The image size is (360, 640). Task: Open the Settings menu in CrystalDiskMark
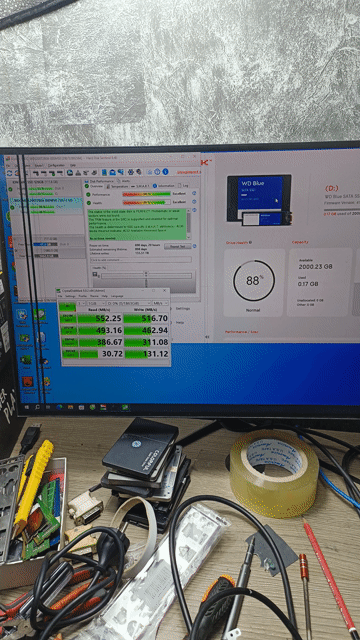70,296
